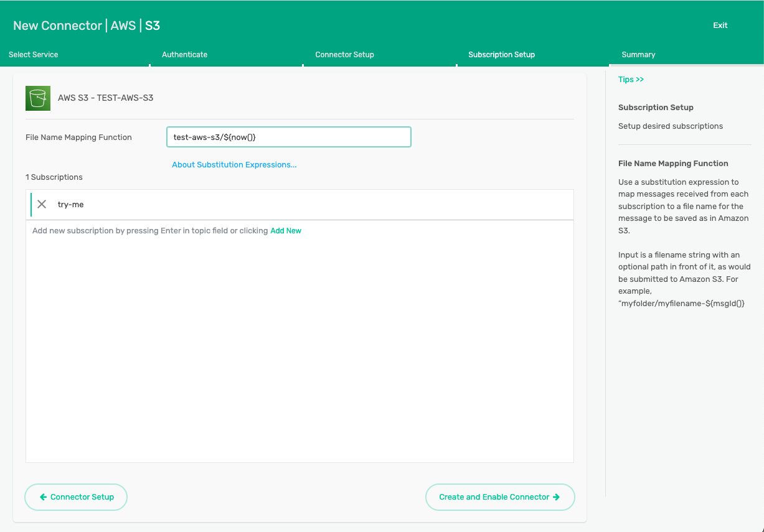The image size is (764, 532).
Task: Click the AWS S3 - TEST-AWS-S3 connector title
Action: [x=105, y=98]
